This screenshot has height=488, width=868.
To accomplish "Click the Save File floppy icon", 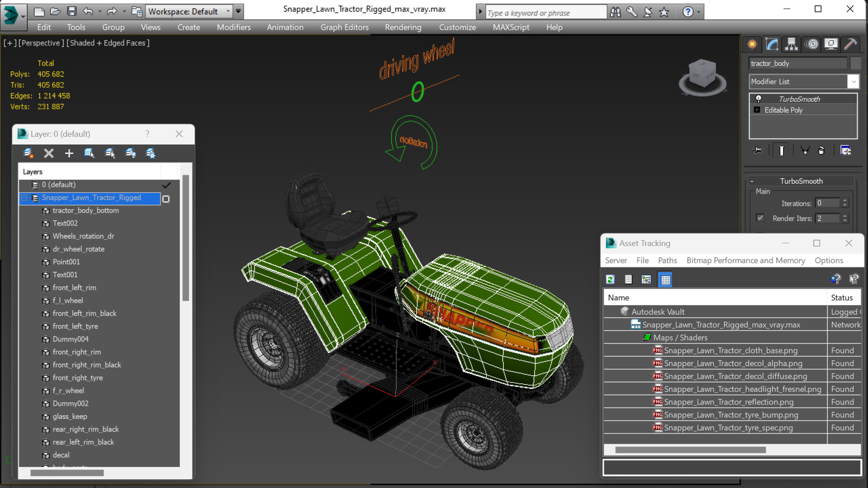I will (71, 11).
